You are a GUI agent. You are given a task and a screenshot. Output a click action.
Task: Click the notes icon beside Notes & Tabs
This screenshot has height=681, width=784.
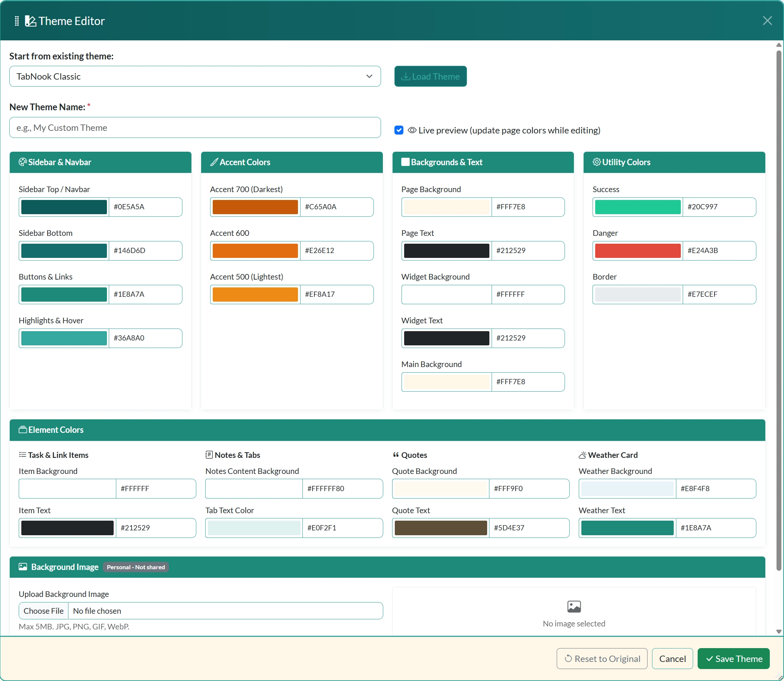[209, 454]
